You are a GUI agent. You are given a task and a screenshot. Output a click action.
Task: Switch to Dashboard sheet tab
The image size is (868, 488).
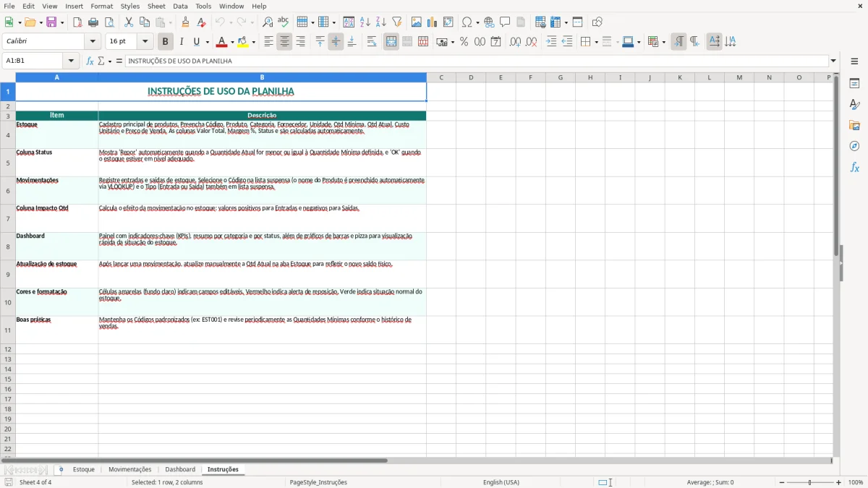click(180, 469)
